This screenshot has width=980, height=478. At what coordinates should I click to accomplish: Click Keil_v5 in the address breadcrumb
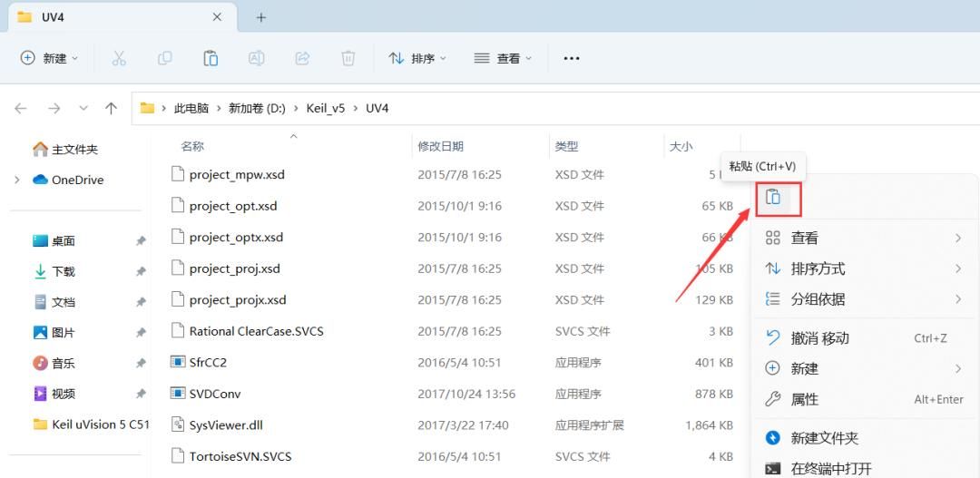326,108
